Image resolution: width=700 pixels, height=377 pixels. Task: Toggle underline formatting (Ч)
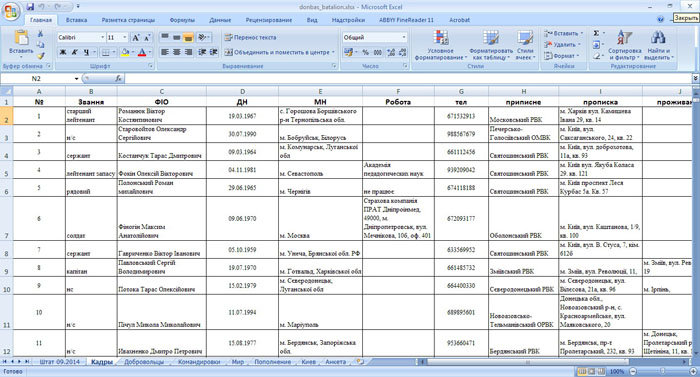click(x=86, y=52)
